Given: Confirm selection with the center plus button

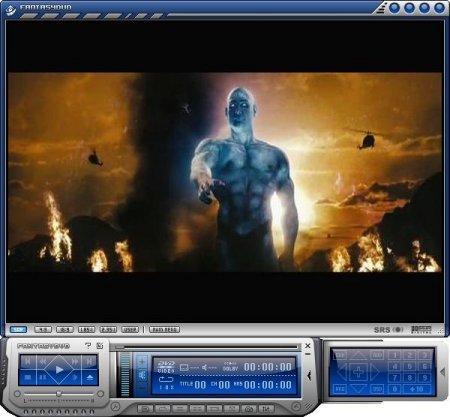Looking at the screenshot, I should click(x=358, y=372).
